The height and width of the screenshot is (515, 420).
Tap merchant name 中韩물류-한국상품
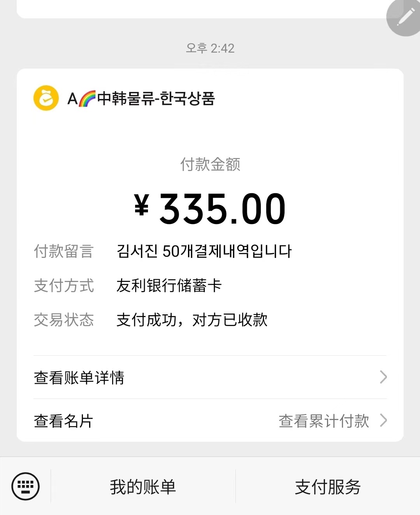tap(156, 99)
